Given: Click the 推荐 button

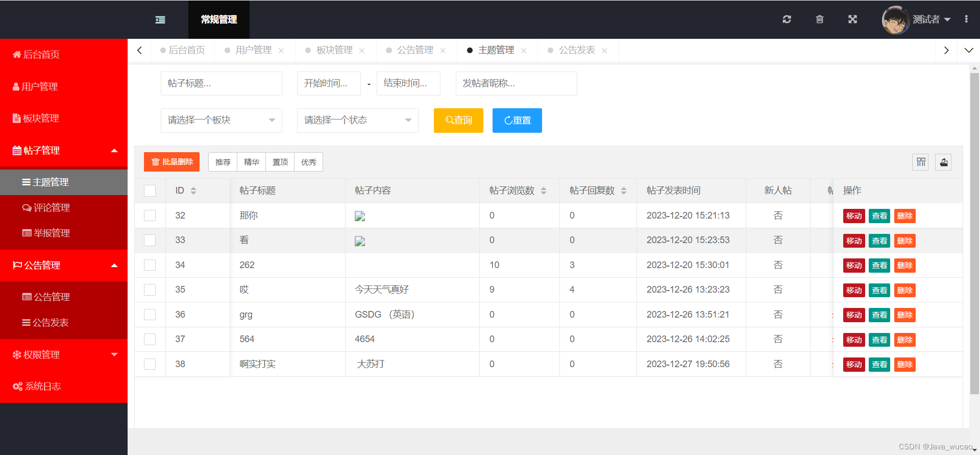Looking at the screenshot, I should coord(223,162).
